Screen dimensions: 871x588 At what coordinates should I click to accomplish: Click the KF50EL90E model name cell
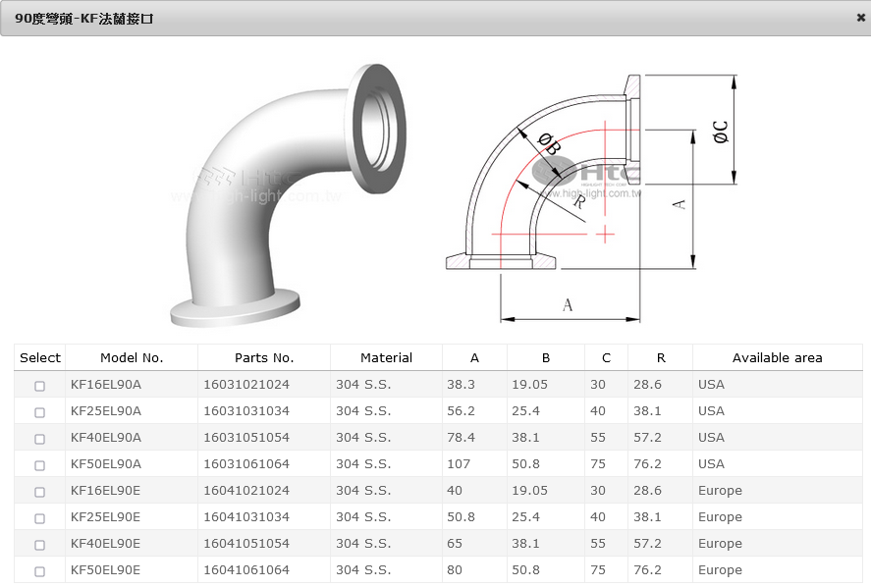pyautogui.click(x=106, y=570)
